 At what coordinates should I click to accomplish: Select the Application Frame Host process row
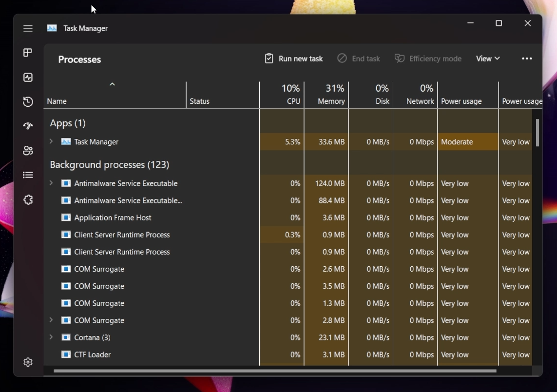[112, 217]
